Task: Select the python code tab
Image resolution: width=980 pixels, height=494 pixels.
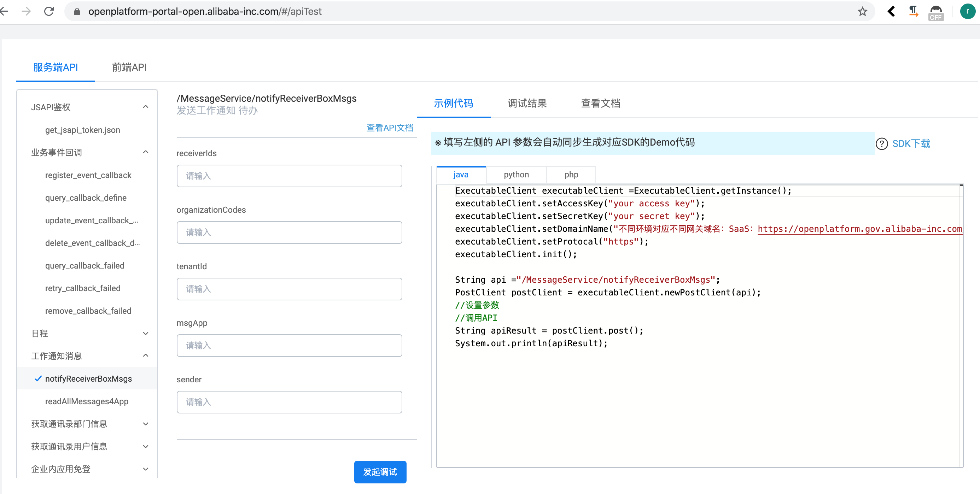Action: [x=516, y=175]
